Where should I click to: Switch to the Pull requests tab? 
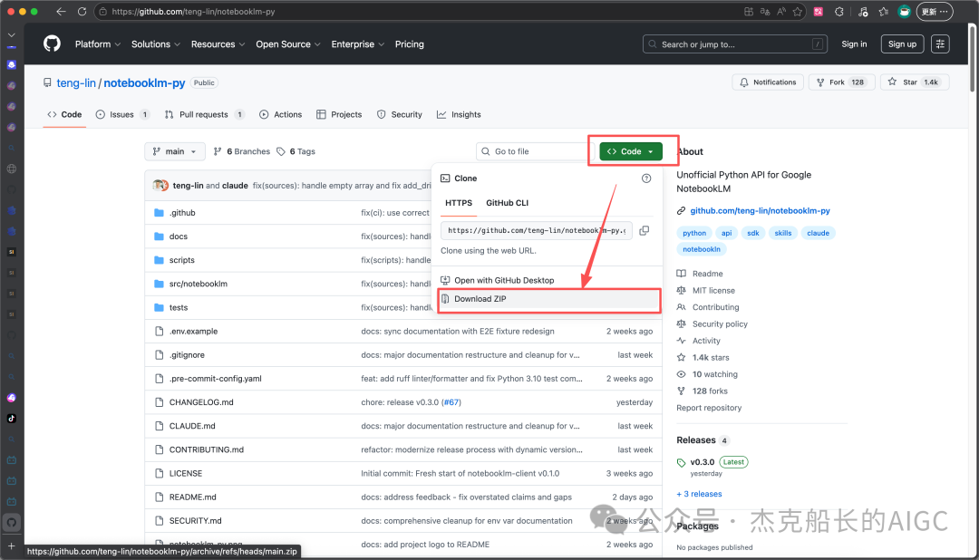[204, 115]
